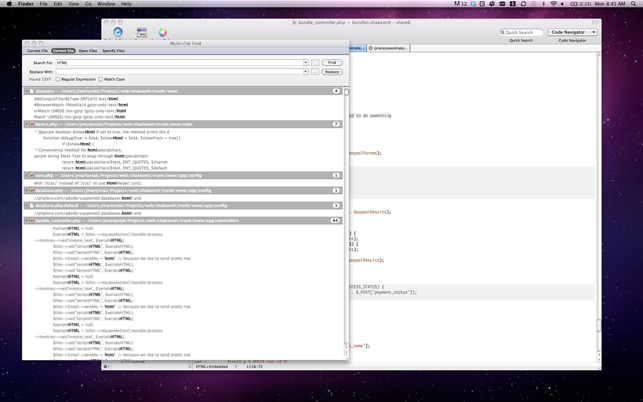643x402 pixels.
Task: Click the bundle_controller.php file icon in results
Action: point(32,220)
